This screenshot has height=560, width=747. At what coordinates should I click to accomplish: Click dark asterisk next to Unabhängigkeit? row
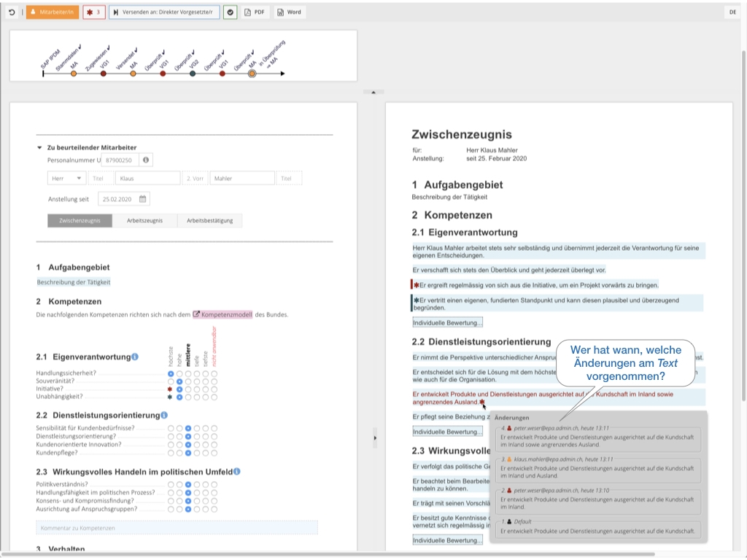[x=169, y=397]
